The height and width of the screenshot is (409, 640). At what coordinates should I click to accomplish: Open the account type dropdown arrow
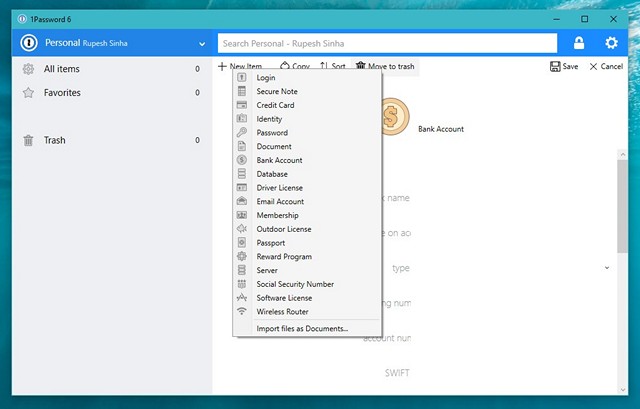click(x=607, y=268)
